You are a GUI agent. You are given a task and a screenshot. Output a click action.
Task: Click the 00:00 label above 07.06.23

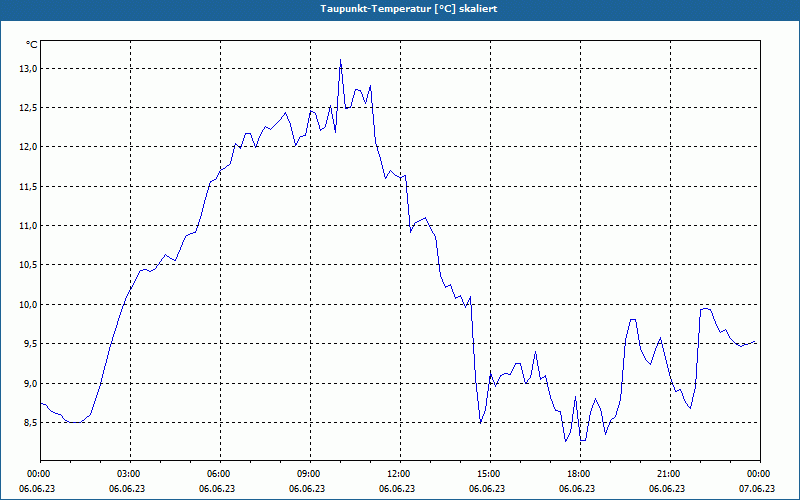(760, 474)
